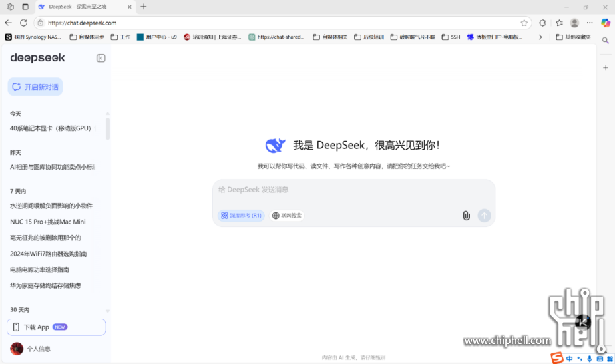The width and height of the screenshot is (615, 364).
Task: Open browser profile avatar
Action: [x=574, y=23]
